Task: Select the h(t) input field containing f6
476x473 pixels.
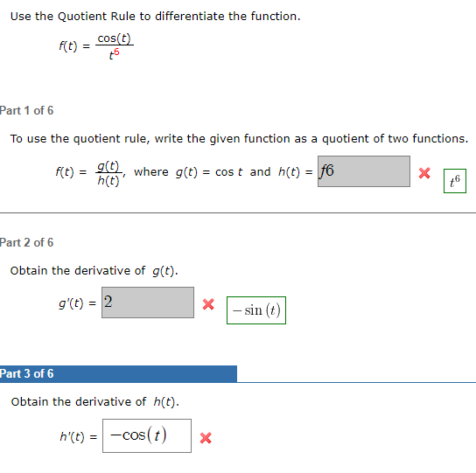Action: coord(364,171)
